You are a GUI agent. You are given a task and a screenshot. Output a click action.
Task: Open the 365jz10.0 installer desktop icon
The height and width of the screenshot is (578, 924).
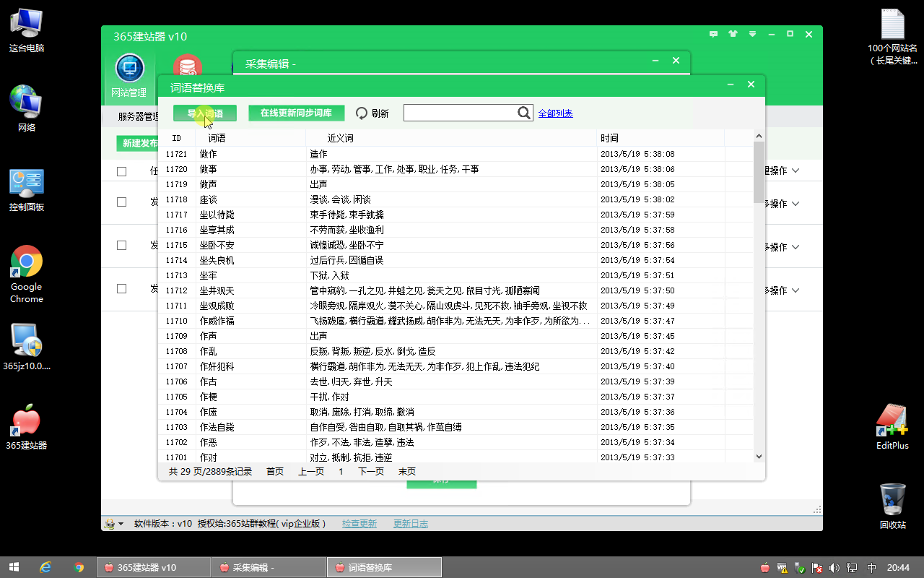[x=27, y=347]
